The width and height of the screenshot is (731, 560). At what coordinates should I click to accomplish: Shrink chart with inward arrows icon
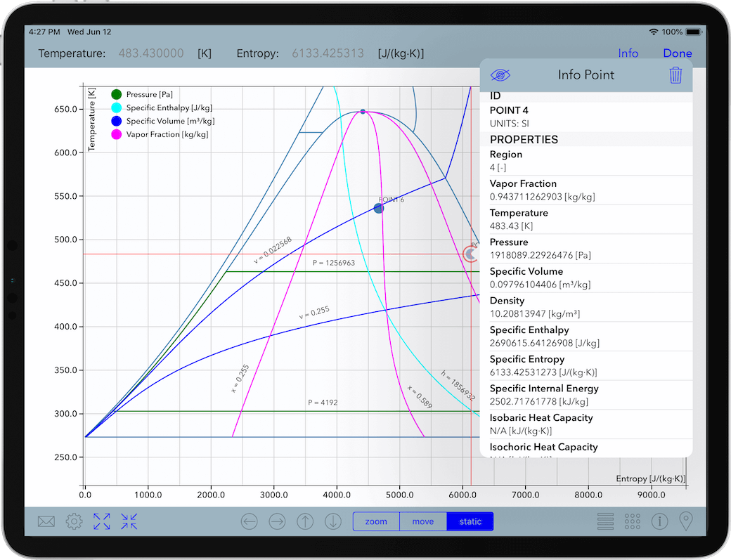coord(129,521)
